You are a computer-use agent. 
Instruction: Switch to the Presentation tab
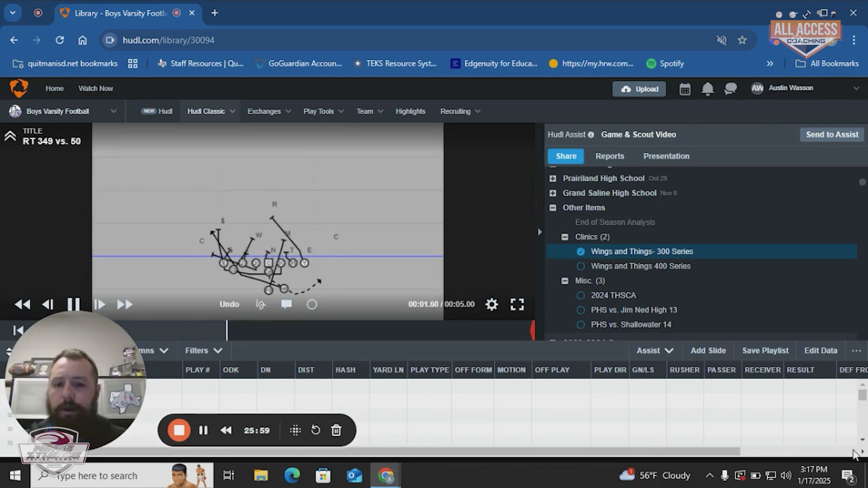point(666,156)
